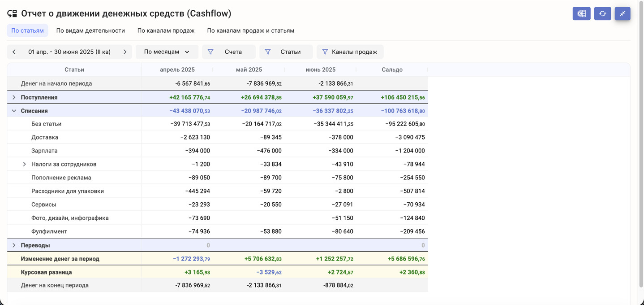
Task: Open the Счета filter
Action: 228,52
